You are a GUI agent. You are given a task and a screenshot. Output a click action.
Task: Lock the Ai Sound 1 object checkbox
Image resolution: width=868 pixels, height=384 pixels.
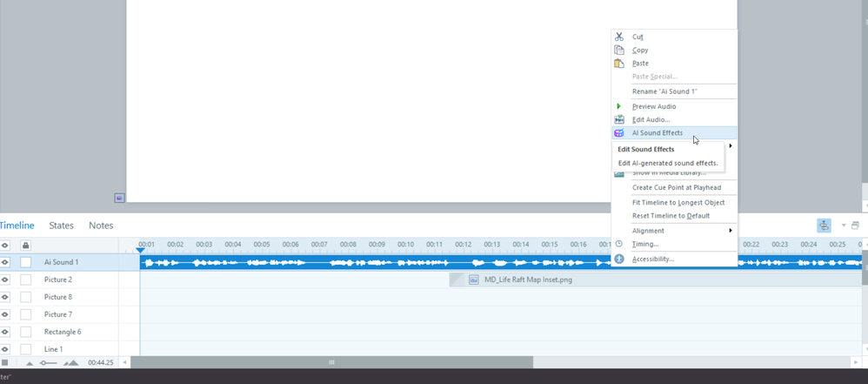[25, 262]
